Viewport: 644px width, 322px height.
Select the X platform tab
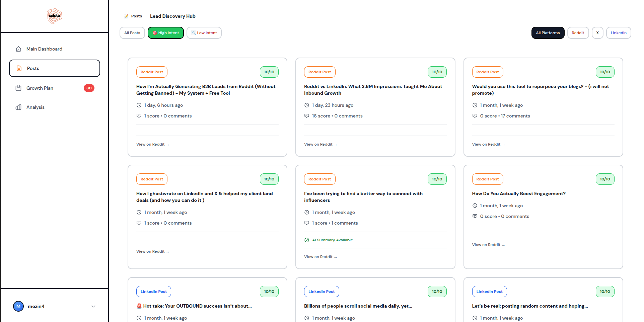pos(597,33)
